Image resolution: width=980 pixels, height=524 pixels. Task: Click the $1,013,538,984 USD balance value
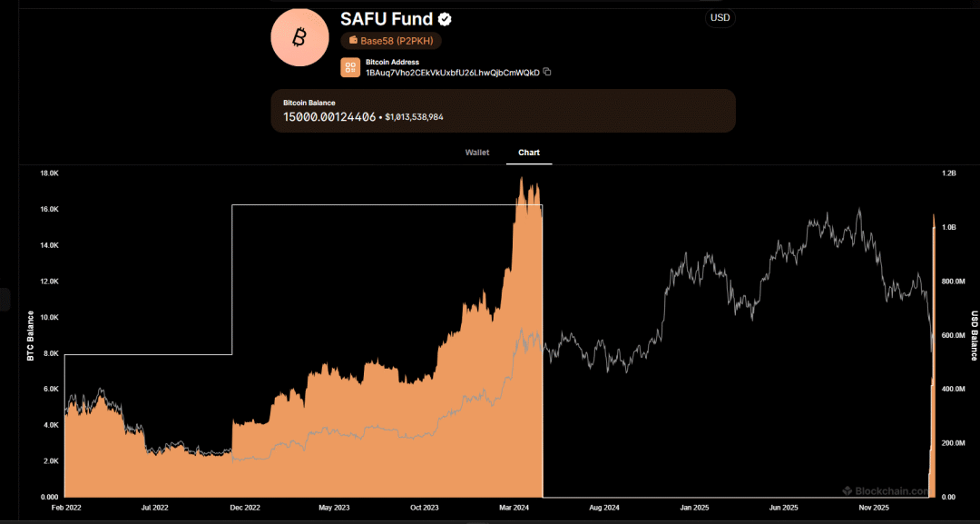pyautogui.click(x=414, y=117)
